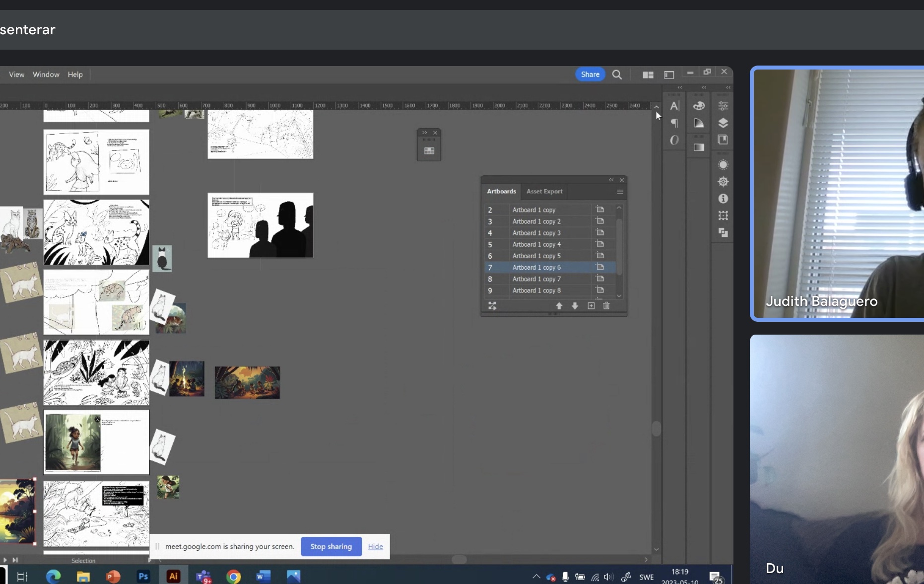
Task: Open the Paragraph panel icon
Action: click(x=674, y=123)
